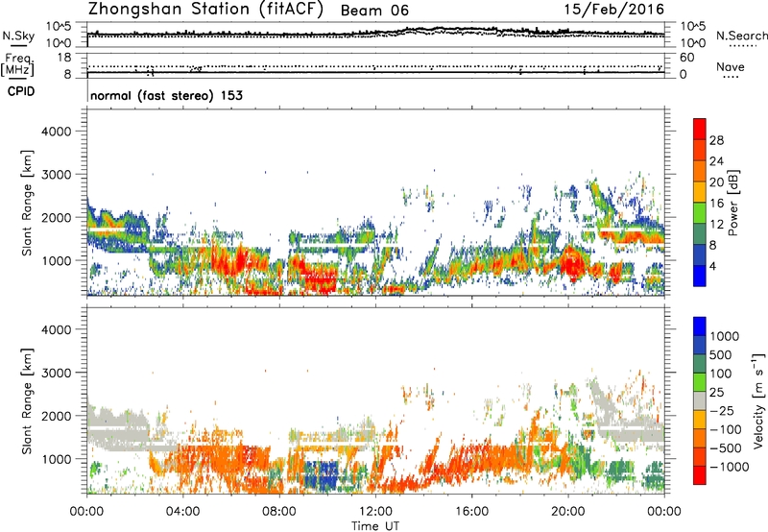Viewport: 768px width, 532px height.
Task: Click the blue top of velocity colorbar
Action: point(700,326)
